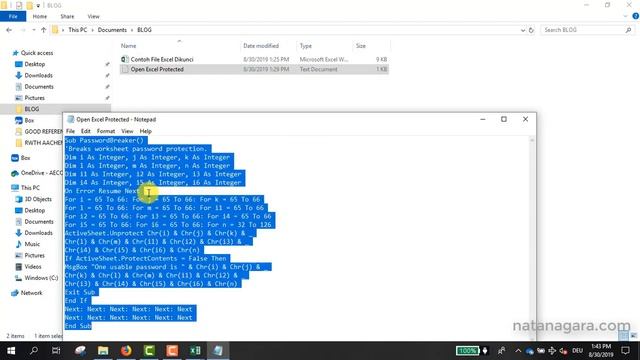
Task: Click the 'Exit Sub' line in Notepad
Action: point(80,292)
